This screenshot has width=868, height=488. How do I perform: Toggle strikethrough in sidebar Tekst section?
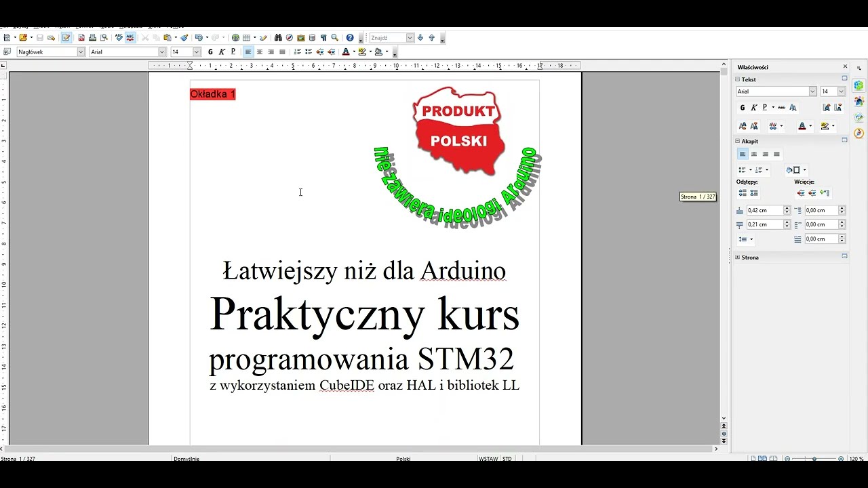(781, 107)
